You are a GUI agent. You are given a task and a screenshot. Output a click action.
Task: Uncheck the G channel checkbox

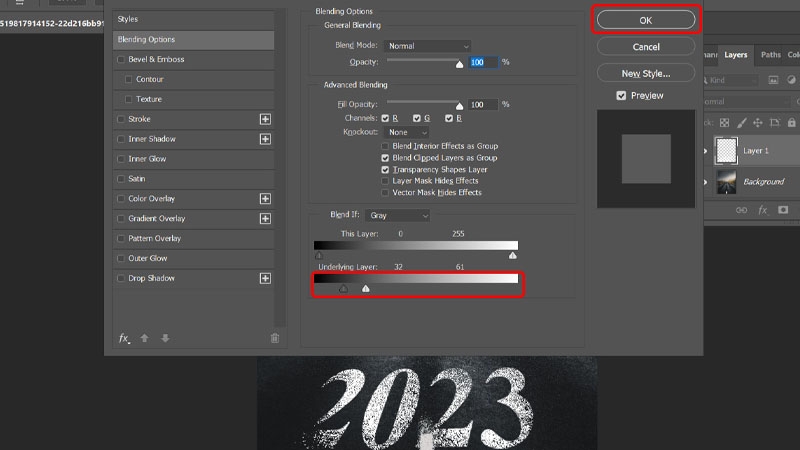click(417, 118)
